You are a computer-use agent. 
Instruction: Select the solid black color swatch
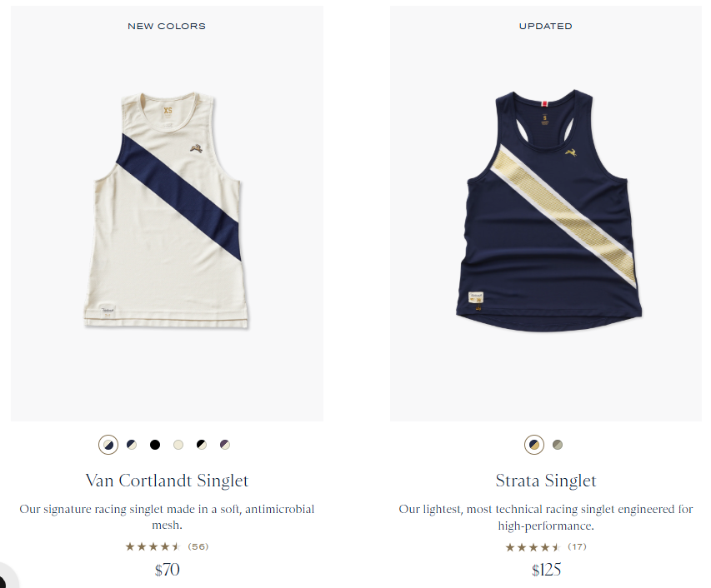(155, 445)
